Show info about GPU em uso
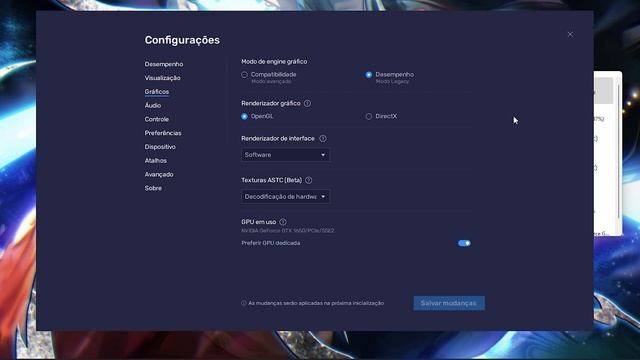640x360 pixels. coord(283,222)
